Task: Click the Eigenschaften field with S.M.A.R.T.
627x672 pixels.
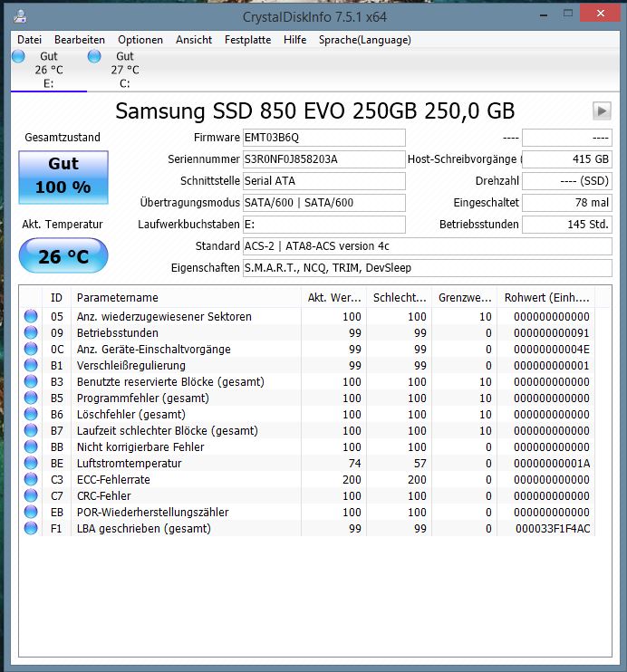Action: 427,268
